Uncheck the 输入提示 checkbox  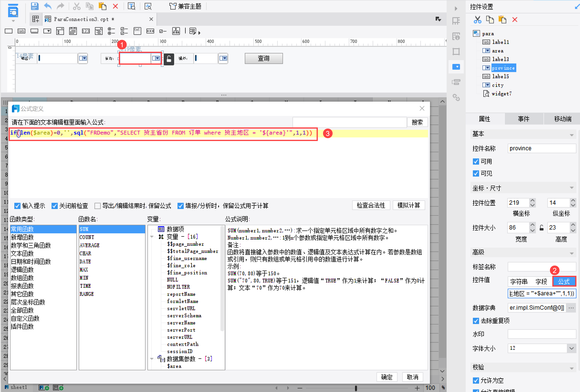click(x=17, y=206)
